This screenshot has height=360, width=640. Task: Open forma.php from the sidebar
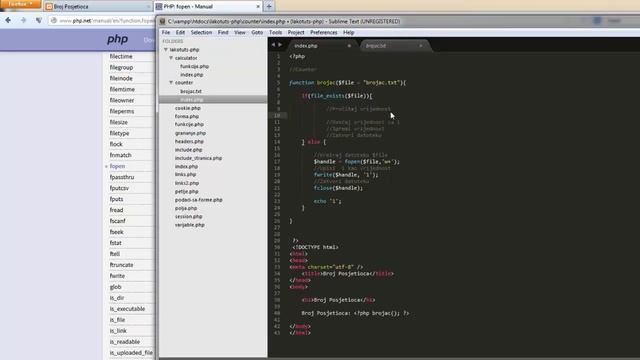187,116
